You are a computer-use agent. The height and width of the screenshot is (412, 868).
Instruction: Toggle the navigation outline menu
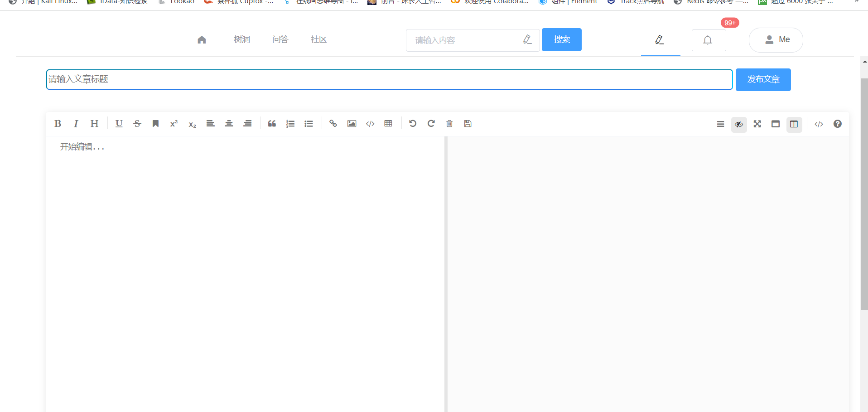click(720, 124)
